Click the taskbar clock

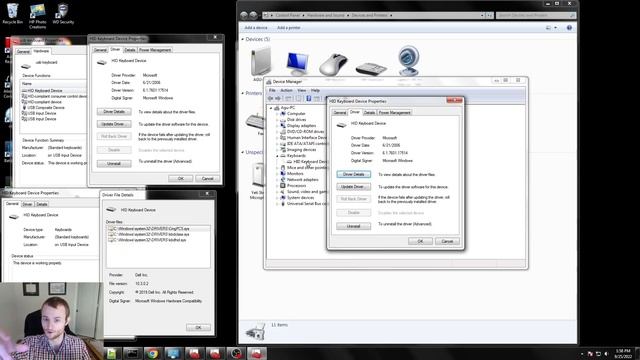pyautogui.click(x=623, y=353)
